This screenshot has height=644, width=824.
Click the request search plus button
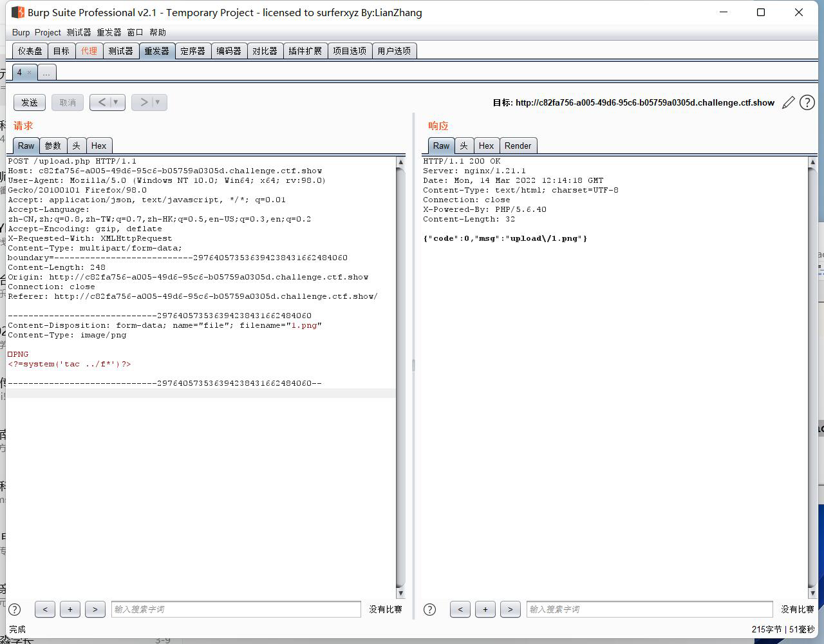[70, 609]
